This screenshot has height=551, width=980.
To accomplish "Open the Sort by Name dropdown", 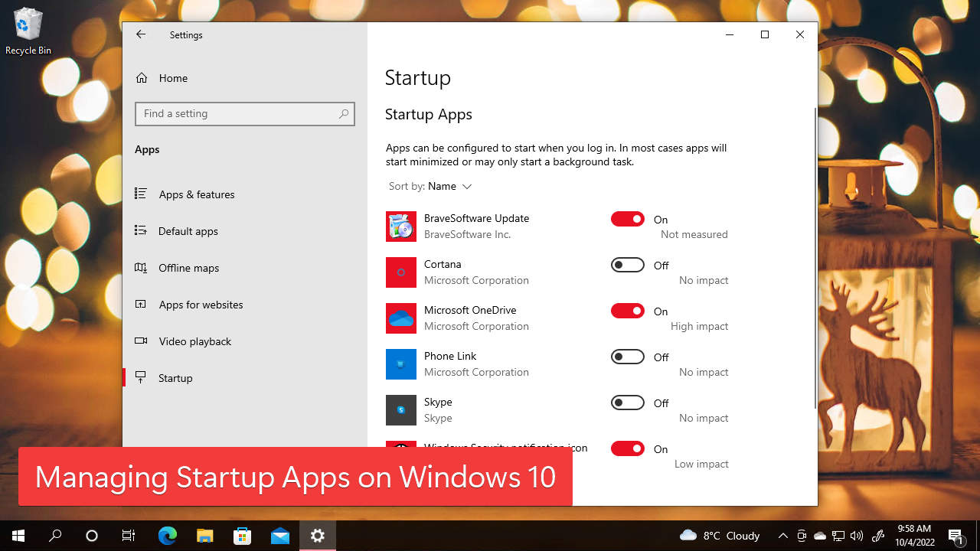I will click(430, 186).
